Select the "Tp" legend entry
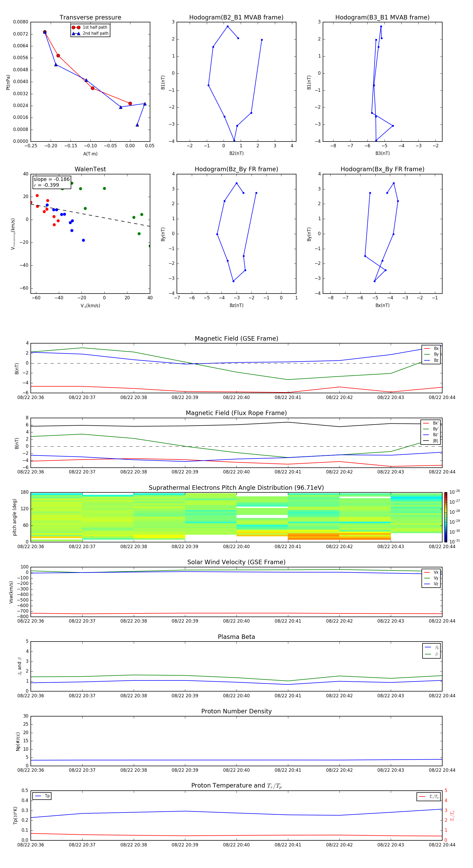This screenshot has width=473, height=868. (42, 796)
